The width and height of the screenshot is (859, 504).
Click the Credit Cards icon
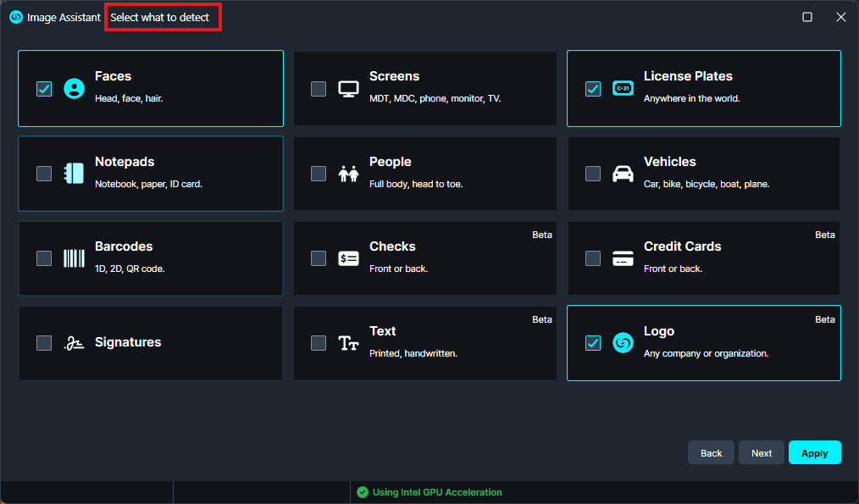point(623,258)
